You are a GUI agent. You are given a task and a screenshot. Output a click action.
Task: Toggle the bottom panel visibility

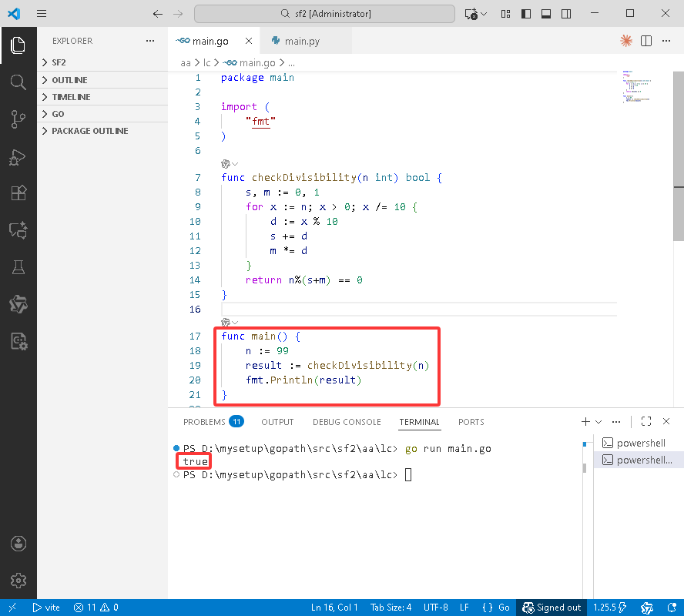click(546, 14)
